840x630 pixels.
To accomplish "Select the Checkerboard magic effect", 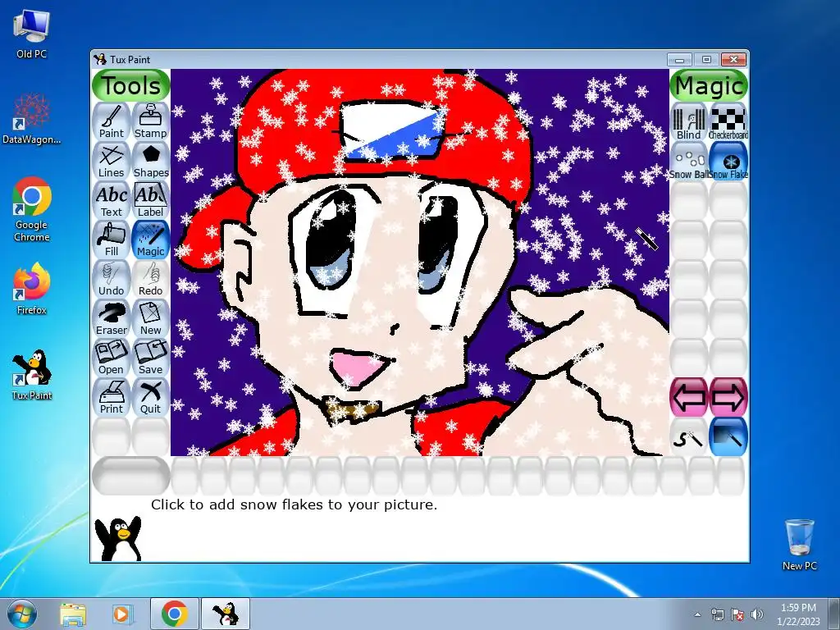I will pos(728,122).
